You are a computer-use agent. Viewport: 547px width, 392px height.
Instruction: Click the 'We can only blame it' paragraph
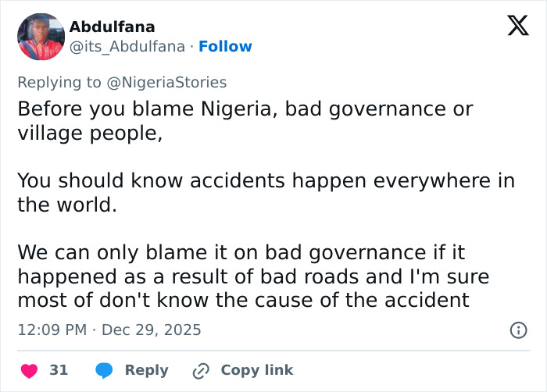tap(253, 276)
